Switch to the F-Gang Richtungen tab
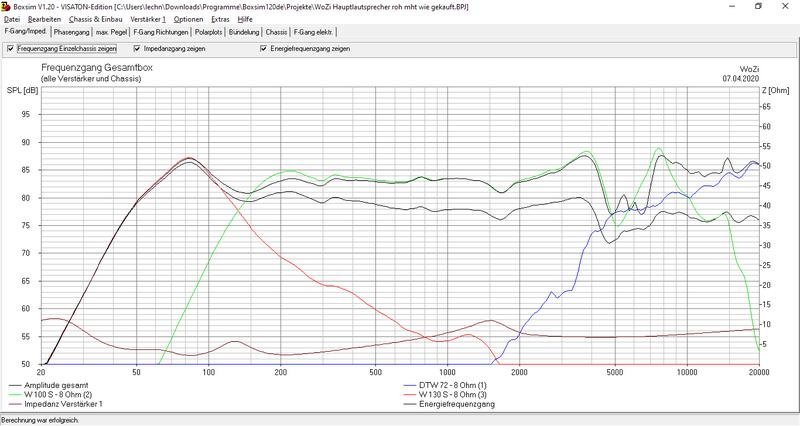800x426 pixels. coord(161,32)
